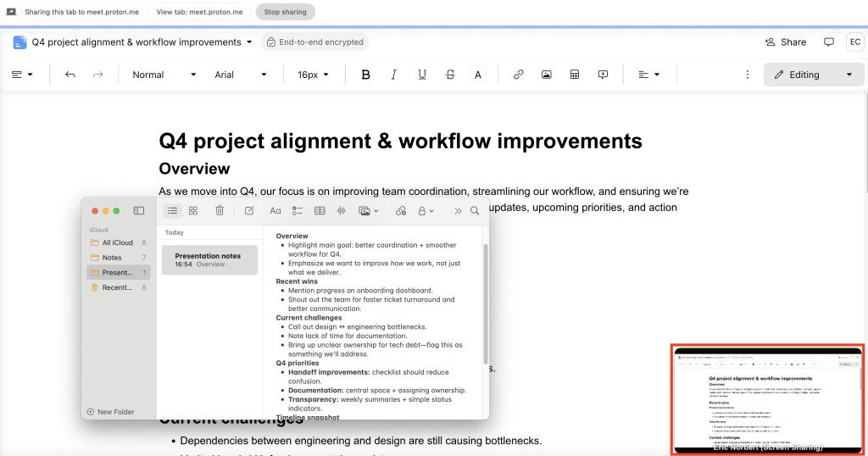
Task: Open the Notes media attachment dropdown
Action: coord(369,211)
